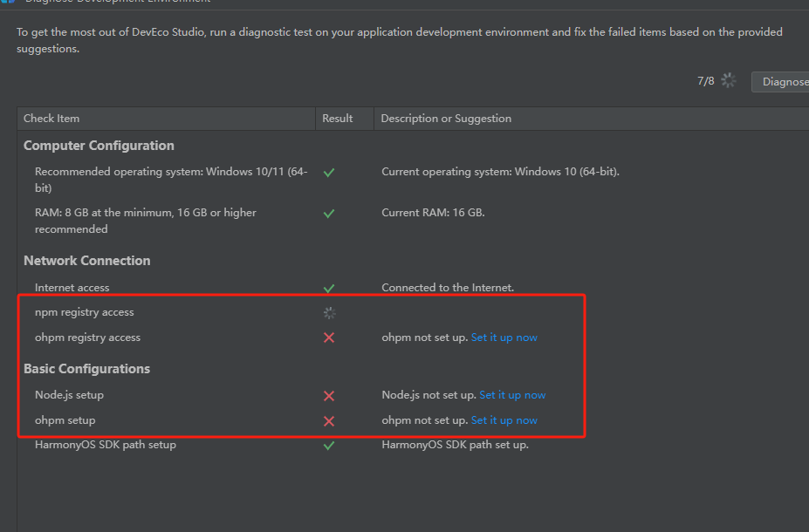The image size is (809, 532).
Task: Open 'Set it up now' for ohpm setup
Action: [504, 420]
